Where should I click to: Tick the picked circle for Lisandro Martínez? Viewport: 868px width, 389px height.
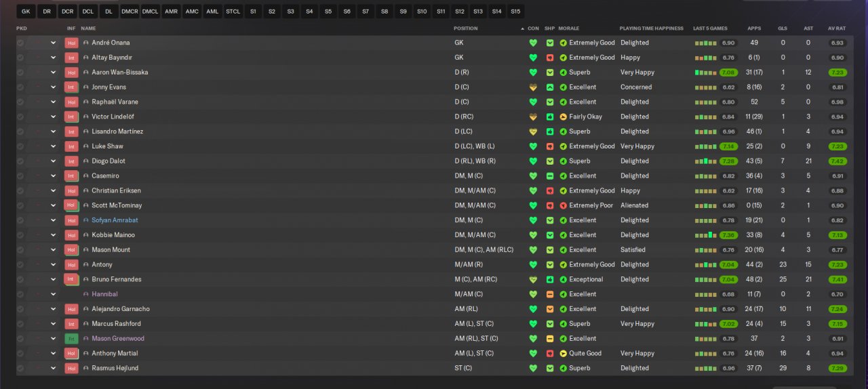20,131
